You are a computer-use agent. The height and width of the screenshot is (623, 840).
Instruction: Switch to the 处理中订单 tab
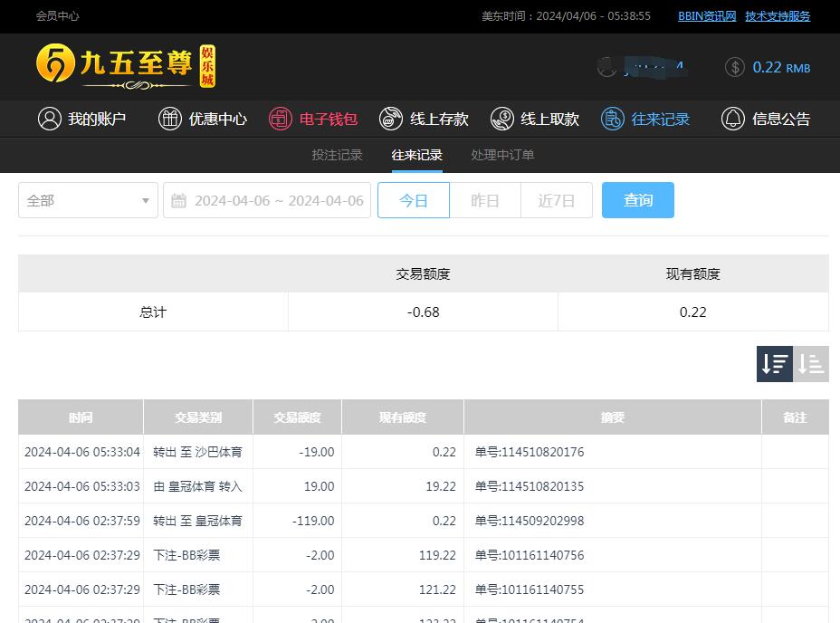click(502, 155)
